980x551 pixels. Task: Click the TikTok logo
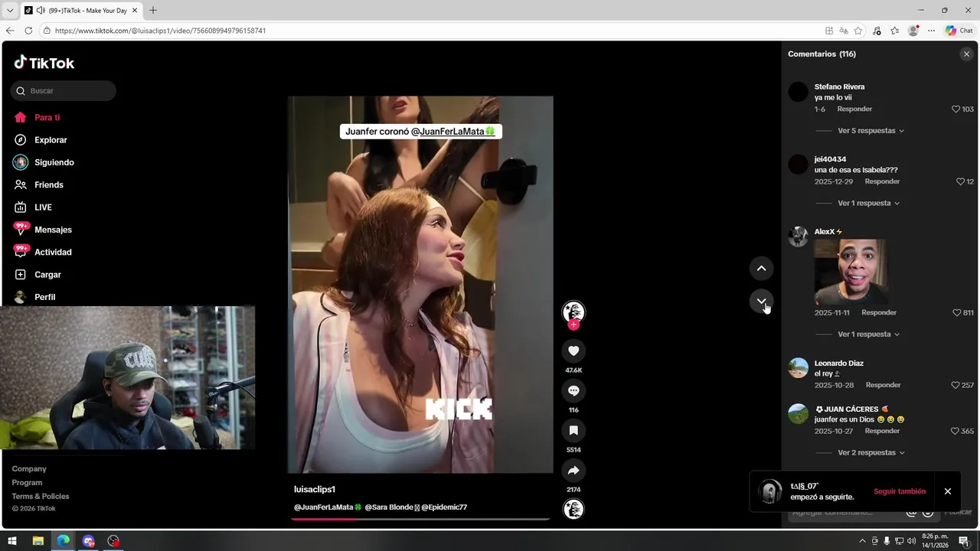(44, 63)
